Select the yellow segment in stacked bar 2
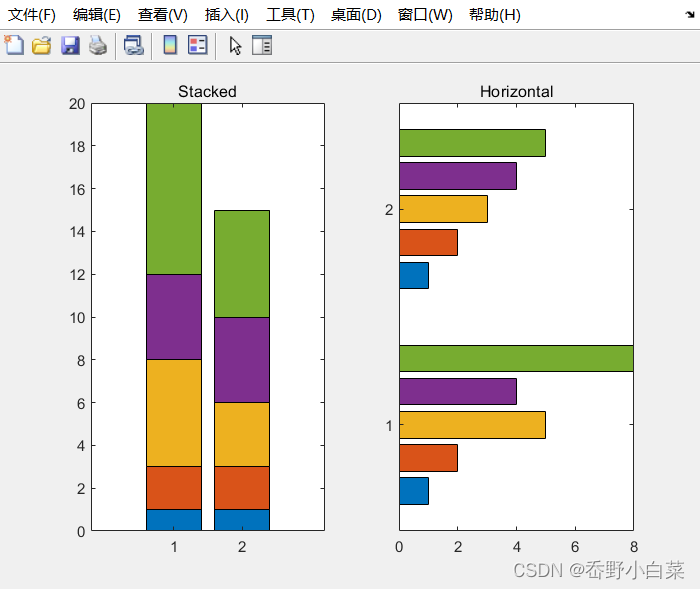The height and width of the screenshot is (589, 700). pos(242,434)
